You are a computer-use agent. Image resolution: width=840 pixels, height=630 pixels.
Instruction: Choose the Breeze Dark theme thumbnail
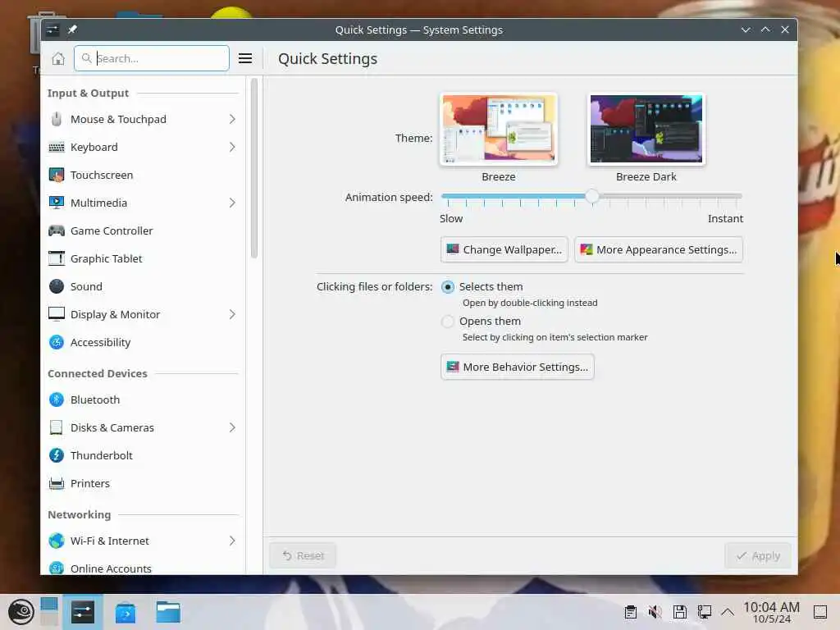(646, 129)
